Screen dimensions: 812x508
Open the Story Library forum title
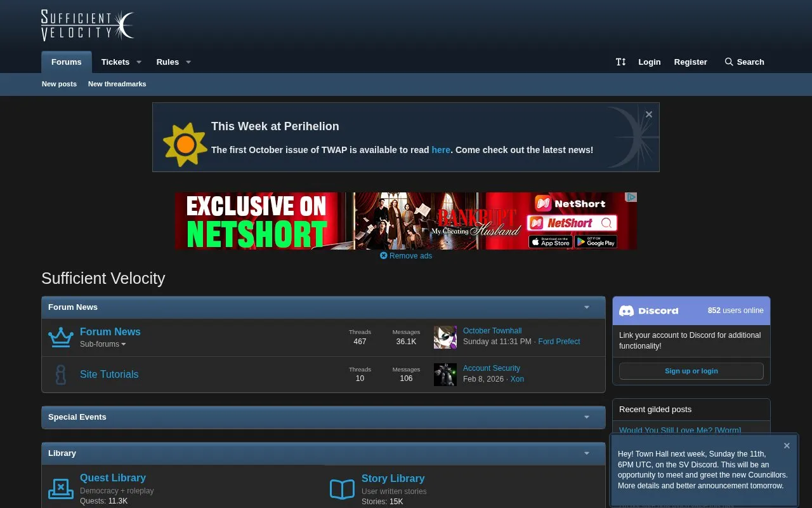click(393, 479)
